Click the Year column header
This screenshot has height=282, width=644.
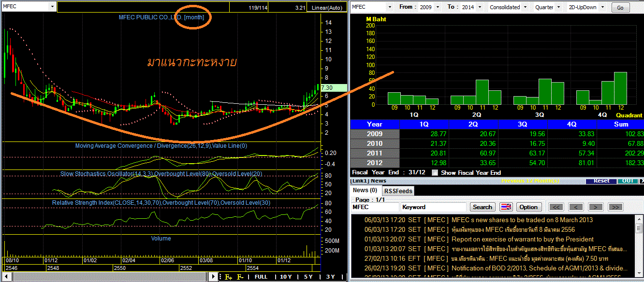tap(375, 124)
